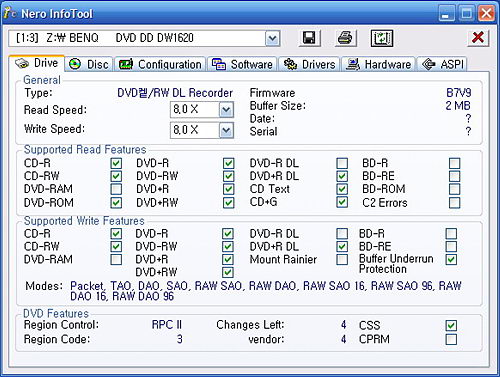Click the Save floppy disk icon
The image size is (500, 377).
pyautogui.click(x=309, y=38)
